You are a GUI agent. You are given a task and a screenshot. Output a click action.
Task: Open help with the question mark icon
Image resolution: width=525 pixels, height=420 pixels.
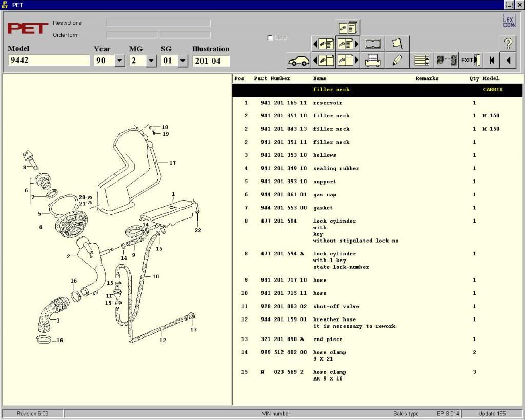[508, 44]
